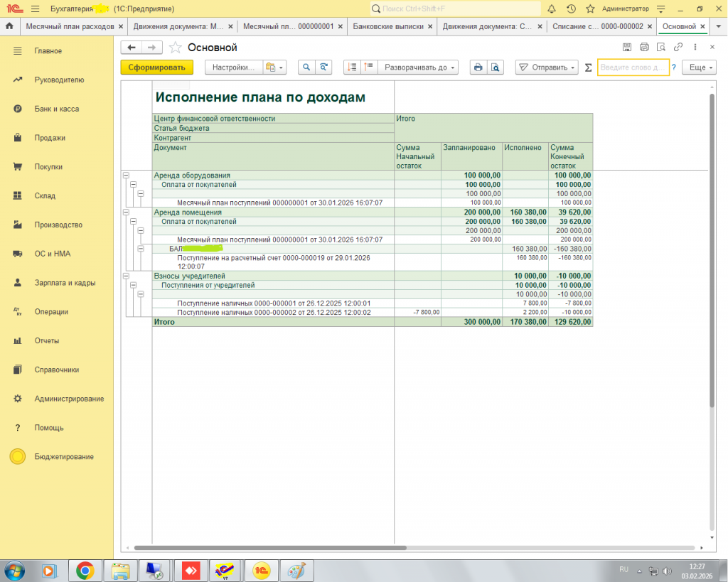Collapse the Аренда помещения group
The height and width of the screenshot is (582, 728).
[126, 212]
